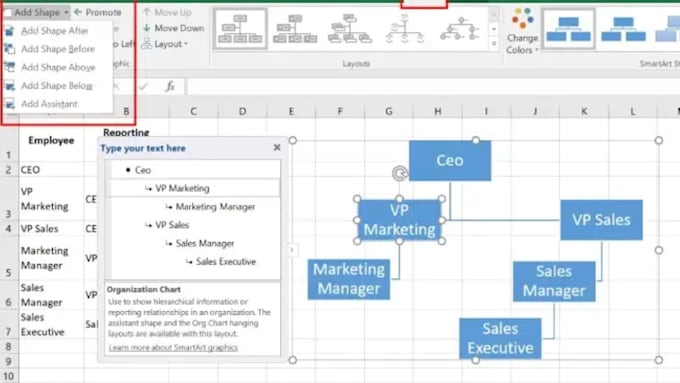Expand the Layouts gallery with More arrow
Viewport: 680px width, 383px height.
click(x=494, y=44)
